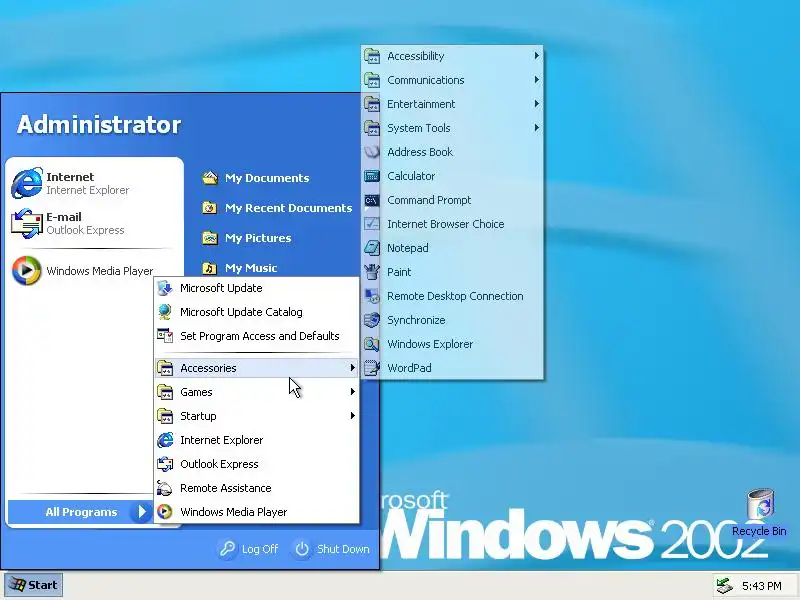800x600 pixels.
Task: Click the taskbar clock showing 5:43 PM
Action: coord(762,586)
